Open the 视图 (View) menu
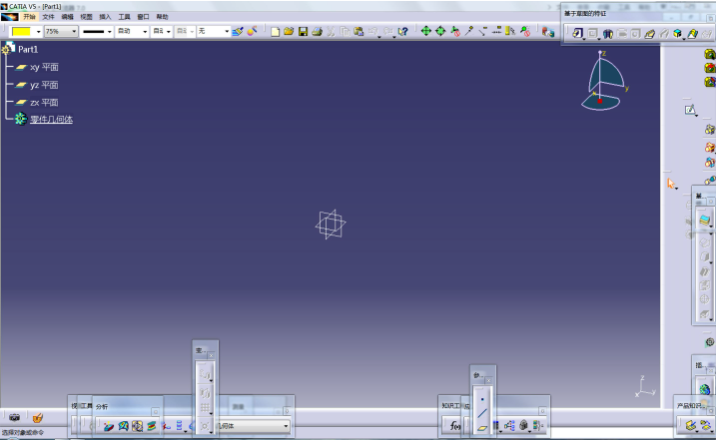This screenshot has height=440, width=716. [x=86, y=17]
